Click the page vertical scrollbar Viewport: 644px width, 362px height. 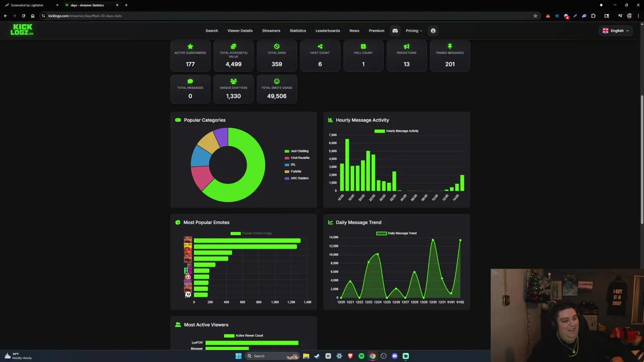click(641, 158)
